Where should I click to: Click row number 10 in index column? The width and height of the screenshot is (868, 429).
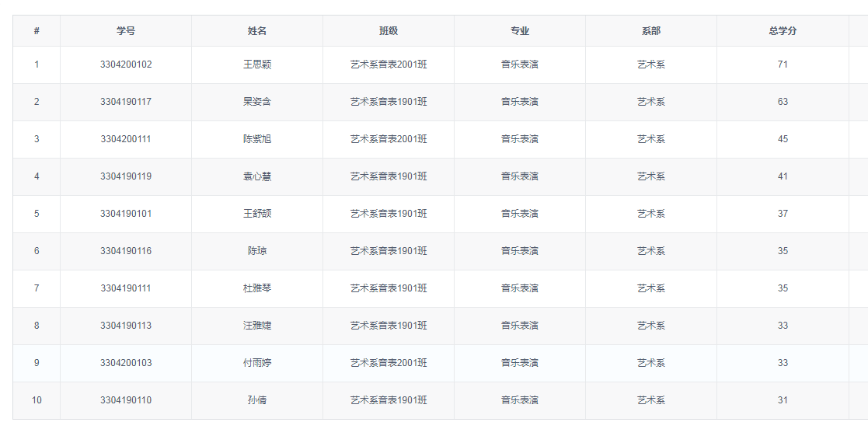click(37, 400)
